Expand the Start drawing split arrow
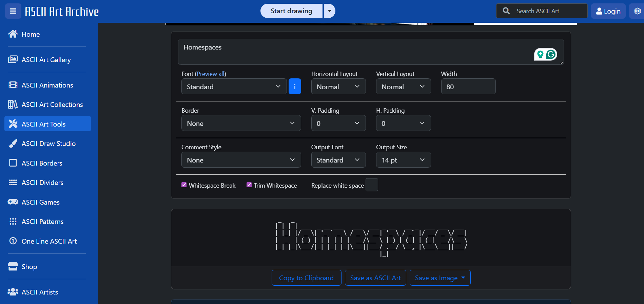This screenshot has width=644, height=304. (x=329, y=11)
